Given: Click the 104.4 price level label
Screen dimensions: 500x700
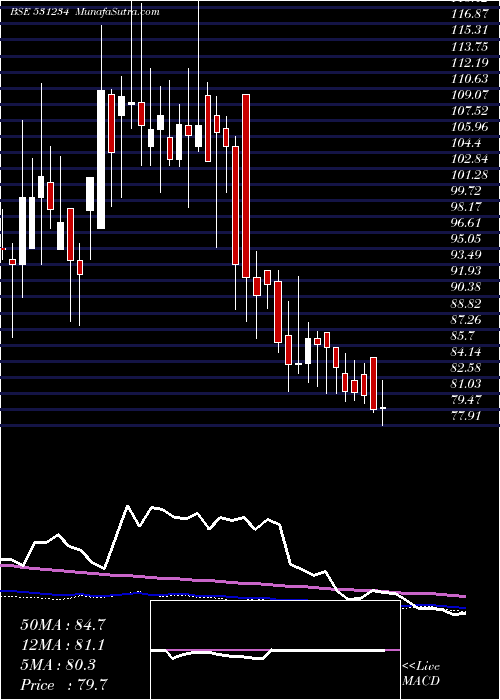Looking at the screenshot, I should coord(466,143).
